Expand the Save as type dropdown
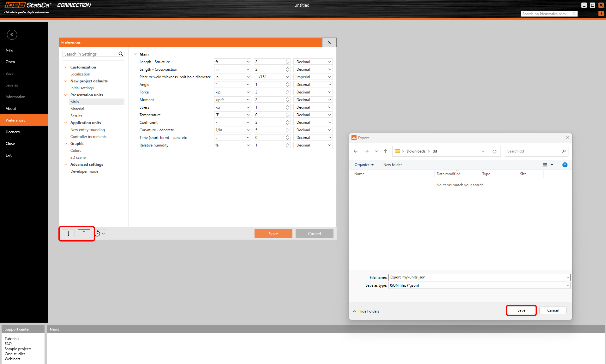This screenshot has width=606, height=364. (567, 285)
